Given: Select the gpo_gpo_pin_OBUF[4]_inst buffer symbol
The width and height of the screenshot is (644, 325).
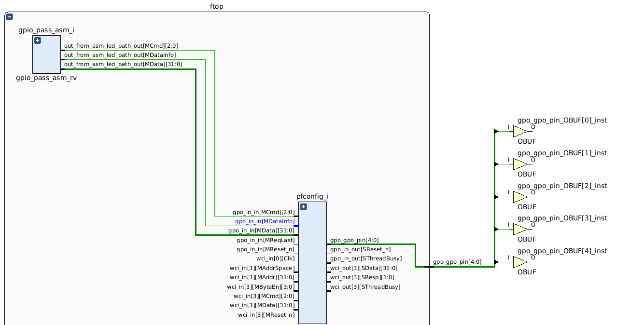Looking at the screenshot, I should [520, 262].
